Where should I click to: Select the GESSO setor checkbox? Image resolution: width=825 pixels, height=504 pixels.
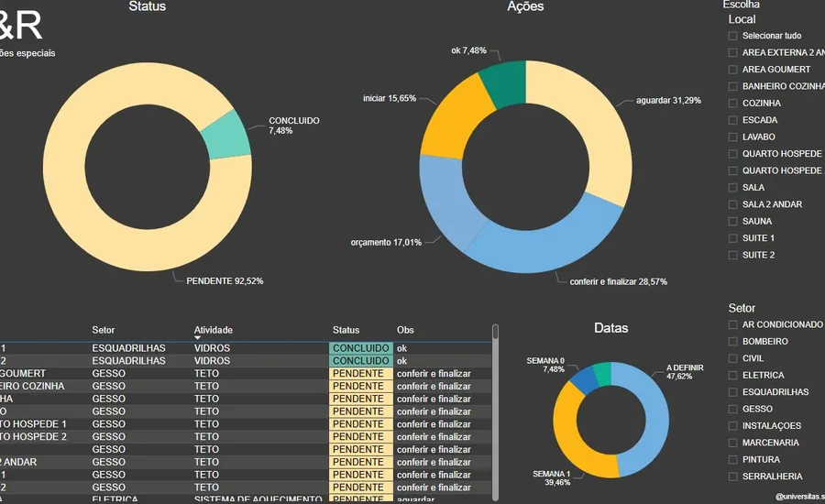click(x=732, y=409)
